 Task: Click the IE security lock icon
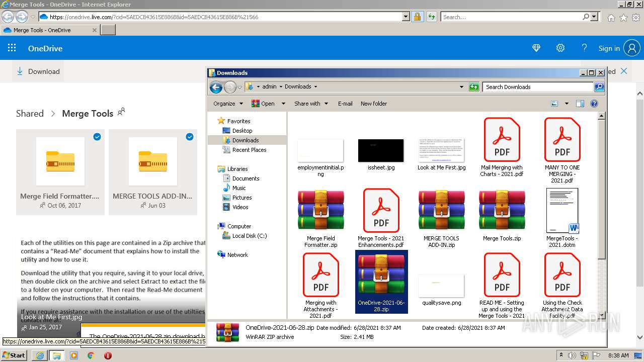pyautogui.click(x=417, y=17)
